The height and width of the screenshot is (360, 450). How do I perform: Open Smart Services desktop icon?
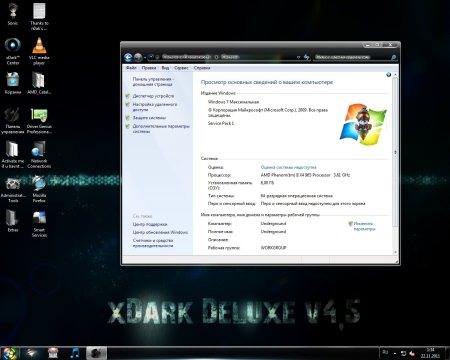tap(39, 224)
